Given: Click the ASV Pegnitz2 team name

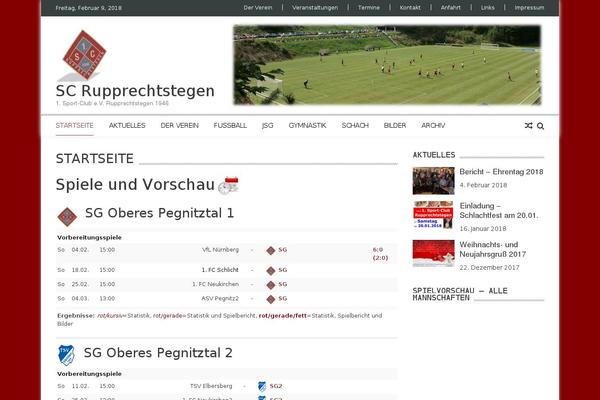Looking at the screenshot, I should click(x=220, y=299).
